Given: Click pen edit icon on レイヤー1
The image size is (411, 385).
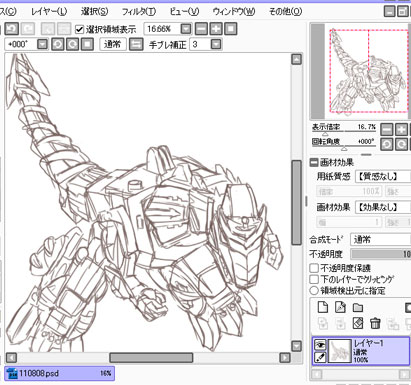Looking at the screenshot, I should coord(320,358).
